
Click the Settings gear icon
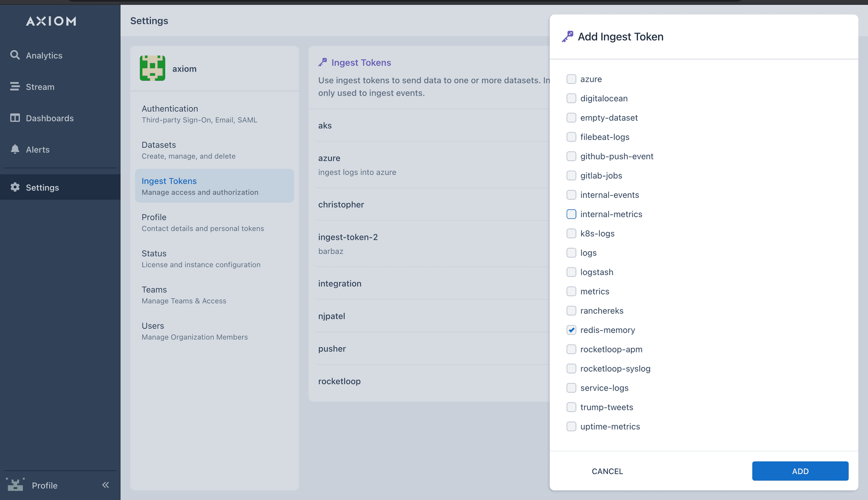(x=15, y=187)
